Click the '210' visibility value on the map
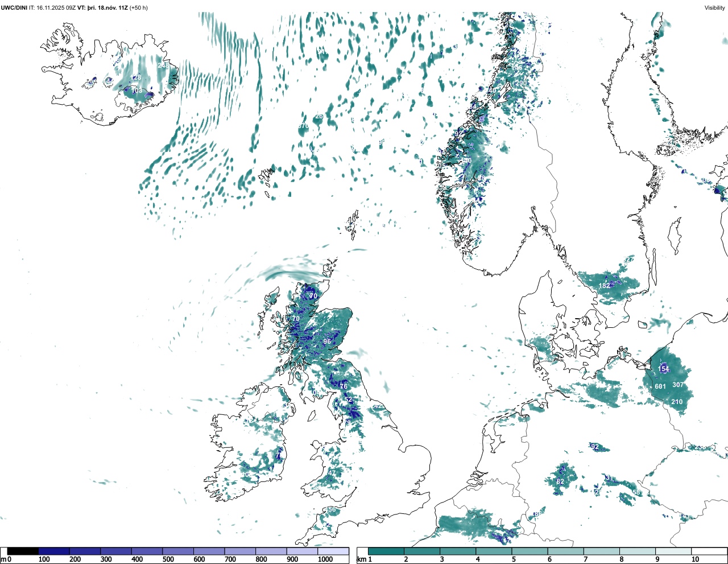The height and width of the screenshot is (564, 728). tap(677, 402)
